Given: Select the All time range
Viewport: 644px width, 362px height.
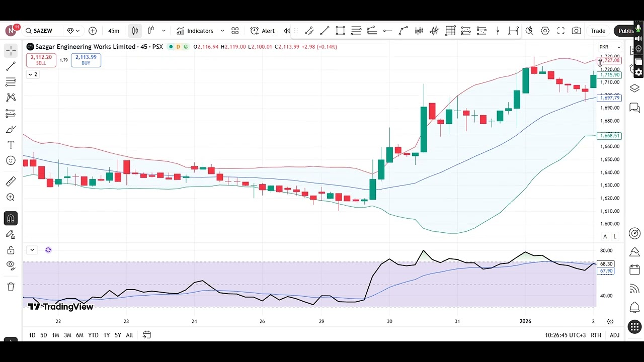Looking at the screenshot, I should pyautogui.click(x=129, y=335).
